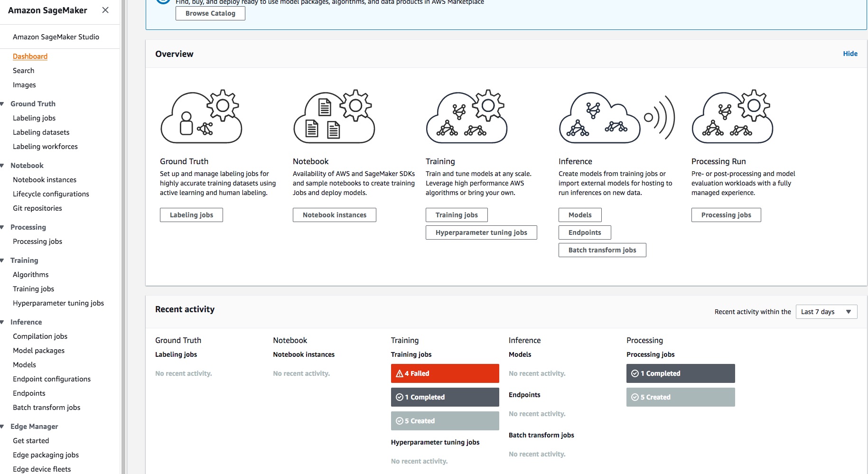The image size is (868, 474).
Task: Click Batch transform jobs overview button
Action: pyautogui.click(x=602, y=250)
